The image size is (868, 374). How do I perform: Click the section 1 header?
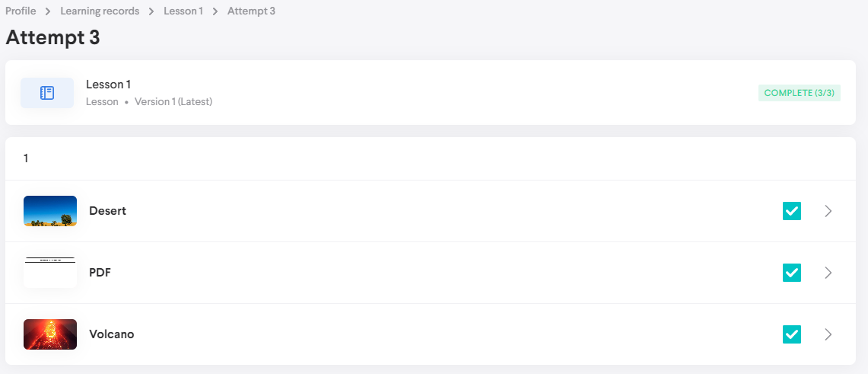tap(26, 158)
